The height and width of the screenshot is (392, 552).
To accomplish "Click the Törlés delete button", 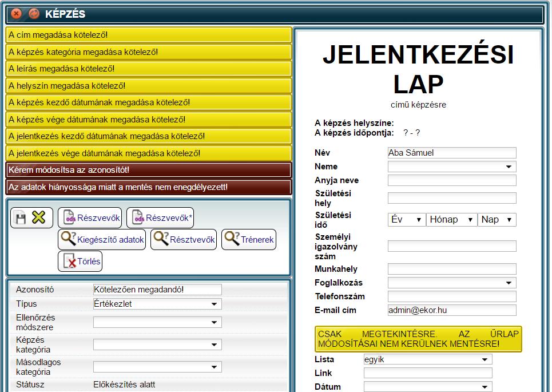I will coord(80,262).
